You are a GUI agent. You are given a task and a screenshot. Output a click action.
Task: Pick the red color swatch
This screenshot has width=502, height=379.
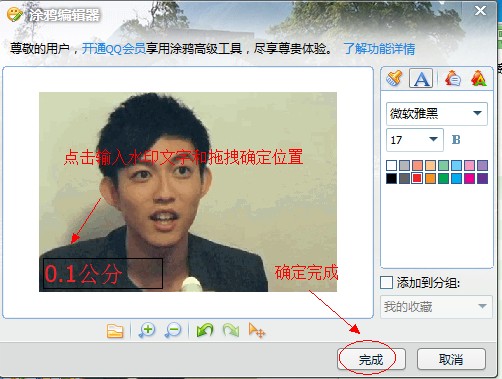point(417,178)
